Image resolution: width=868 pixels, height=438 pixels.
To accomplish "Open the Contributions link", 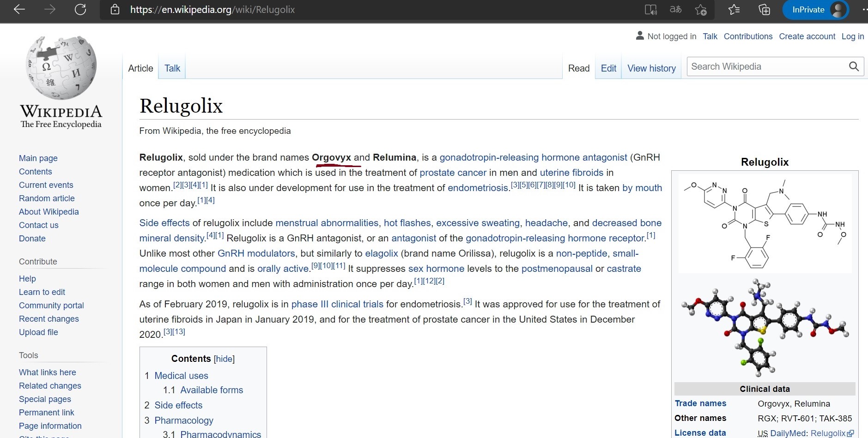I will tap(748, 36).
